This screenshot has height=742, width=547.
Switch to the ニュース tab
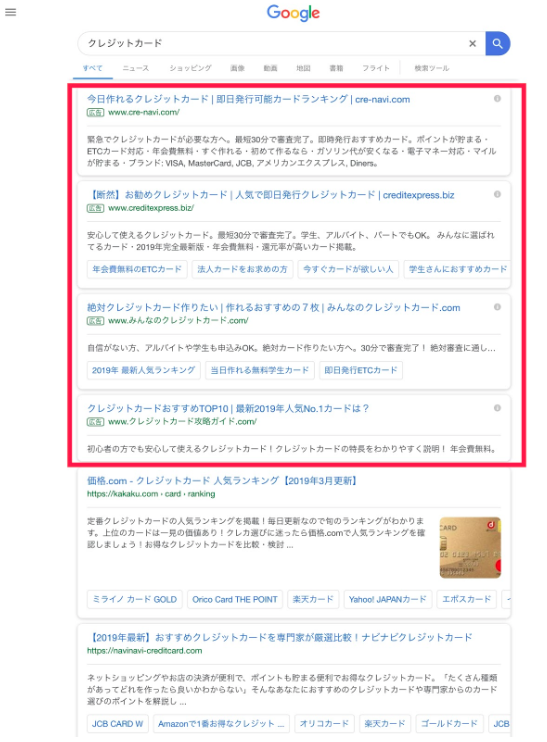(x=136, y=68)
